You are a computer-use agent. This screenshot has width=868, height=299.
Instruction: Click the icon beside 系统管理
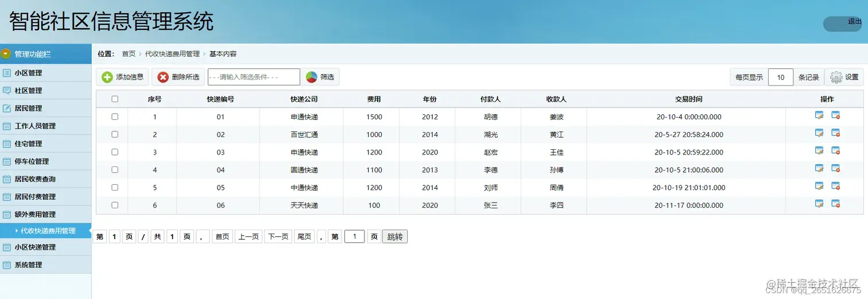click(x=7, y=265)
